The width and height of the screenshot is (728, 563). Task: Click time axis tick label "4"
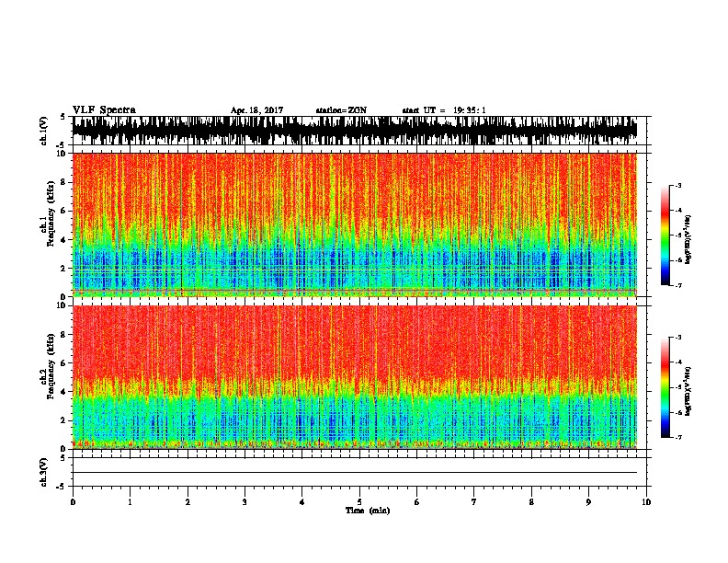pos(301,501)
